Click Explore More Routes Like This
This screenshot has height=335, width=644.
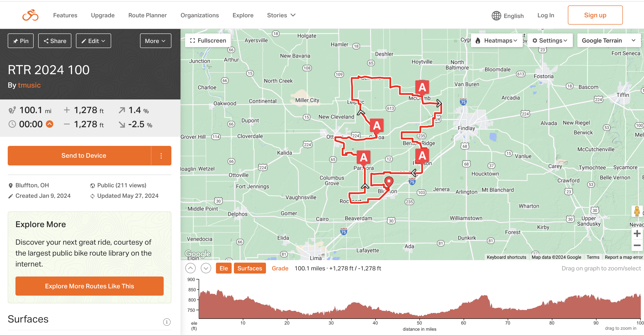point(90,286)
